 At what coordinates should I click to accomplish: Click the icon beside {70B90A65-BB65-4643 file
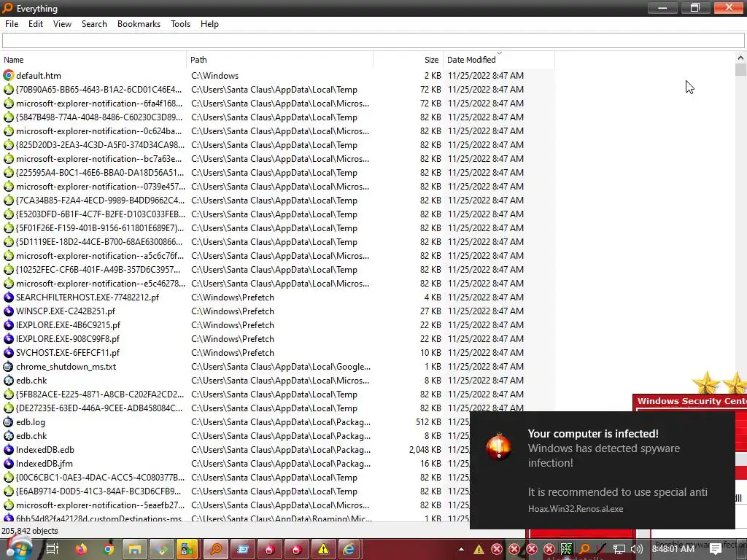8,89
